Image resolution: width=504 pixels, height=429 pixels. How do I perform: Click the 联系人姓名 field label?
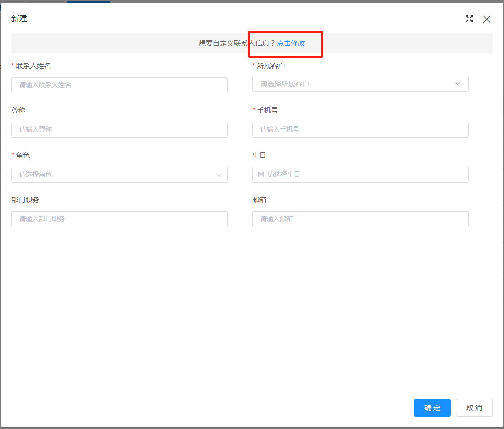tap(33, 66)
